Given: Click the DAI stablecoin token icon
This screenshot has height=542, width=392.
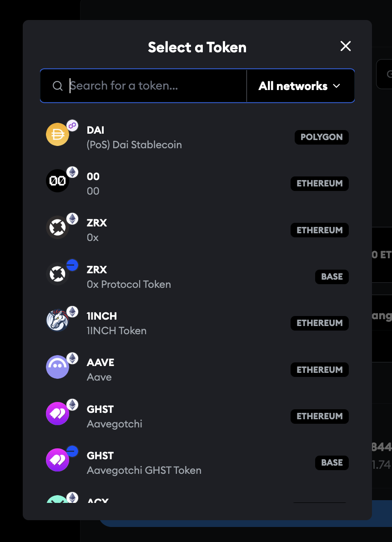Looking at the screenshot, I should [x=57, y=135].
